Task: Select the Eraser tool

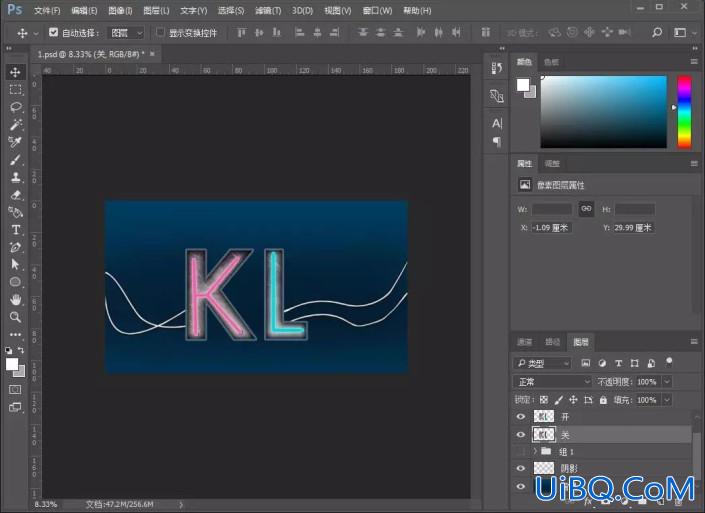Action: 15,195
